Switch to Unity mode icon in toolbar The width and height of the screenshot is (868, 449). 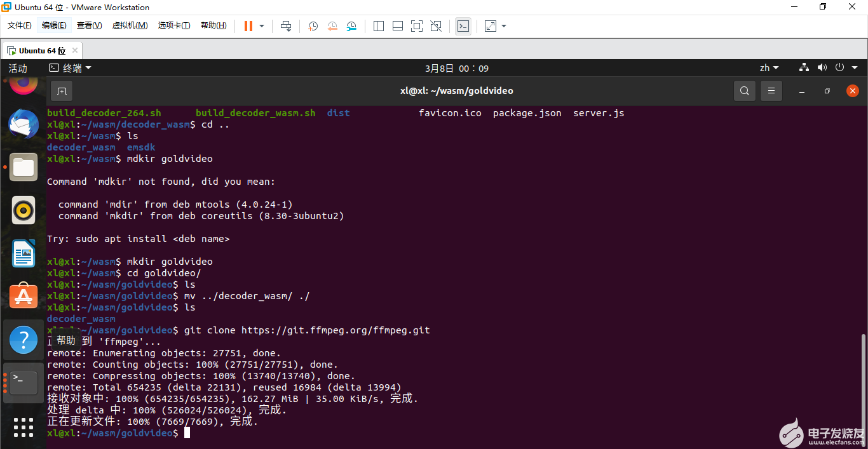click(436, 26)
